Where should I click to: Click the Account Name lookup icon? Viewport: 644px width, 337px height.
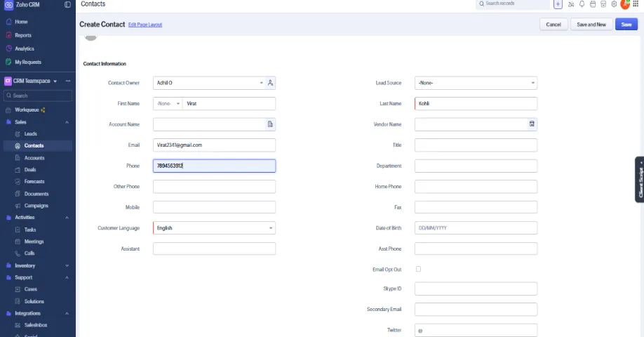tap(270, 124)
